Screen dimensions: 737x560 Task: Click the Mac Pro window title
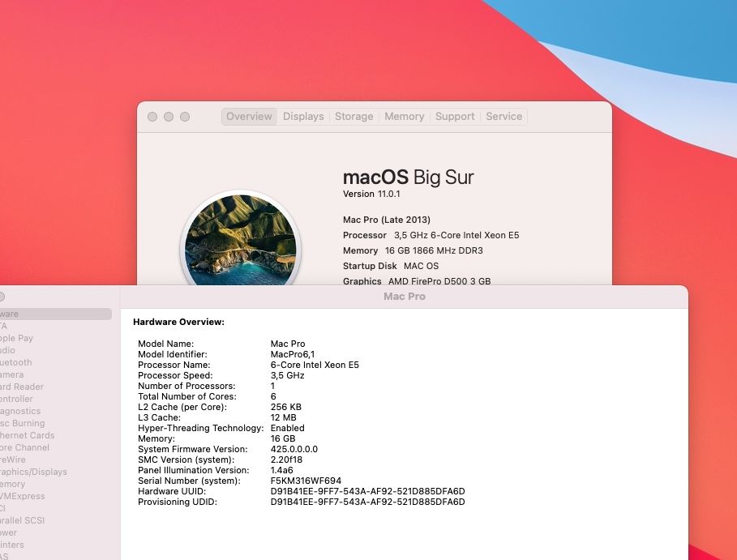point(405,297)
